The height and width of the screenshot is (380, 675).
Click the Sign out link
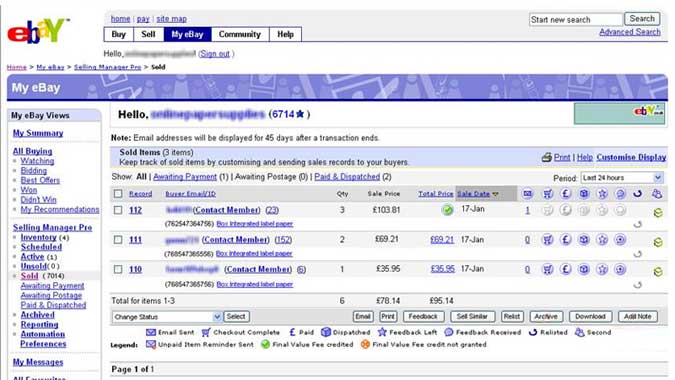(x=215, y=54)
